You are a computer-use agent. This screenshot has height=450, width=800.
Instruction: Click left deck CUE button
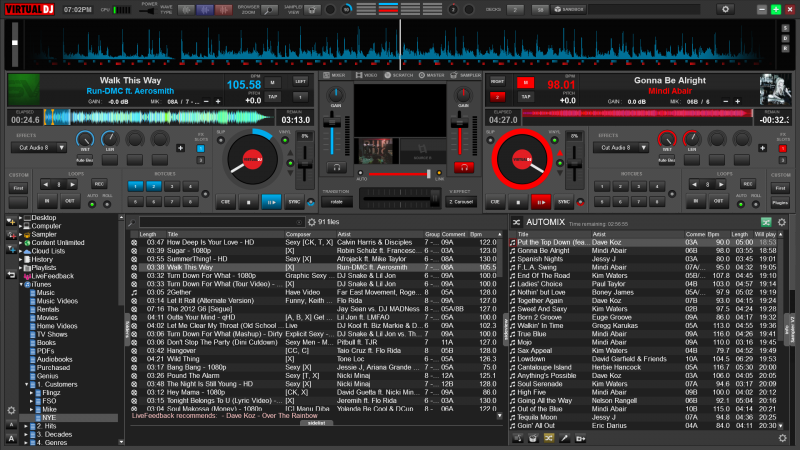pos(225,202)
